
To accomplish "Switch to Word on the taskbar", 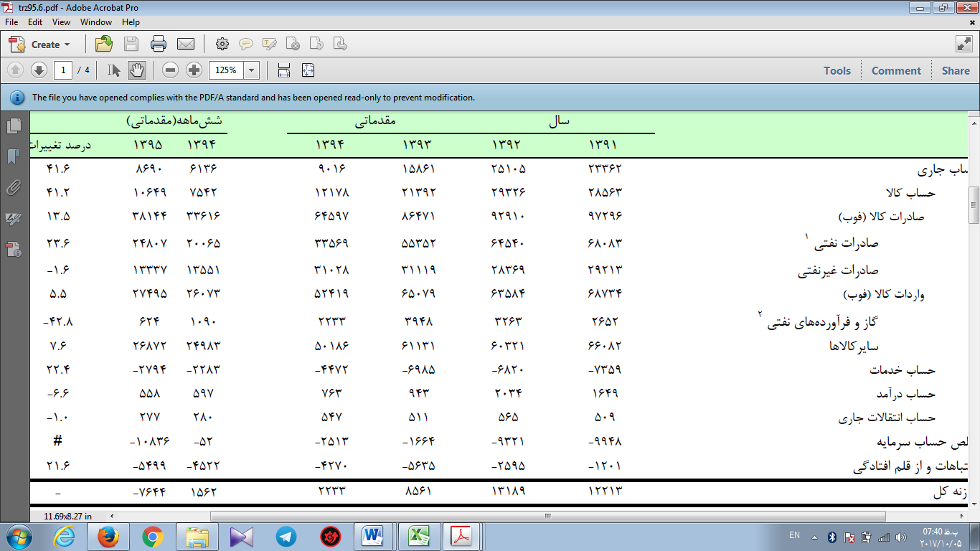I will pos(373,536).
